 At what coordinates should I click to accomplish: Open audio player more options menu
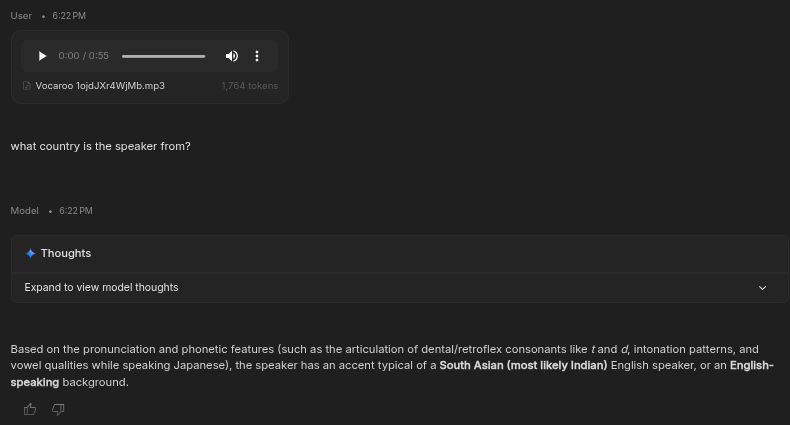point(257,56)
